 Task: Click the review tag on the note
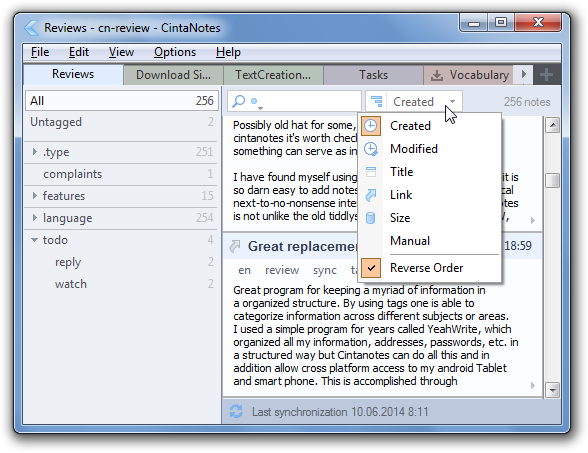(282, 270)
